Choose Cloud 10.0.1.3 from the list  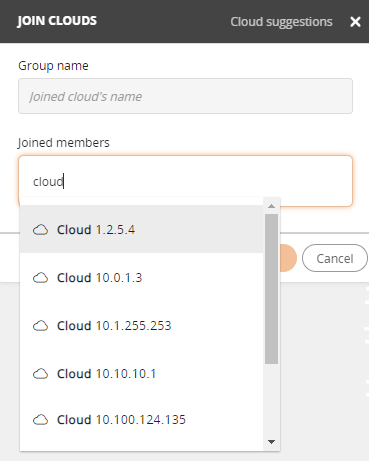(x=142, y=277)
